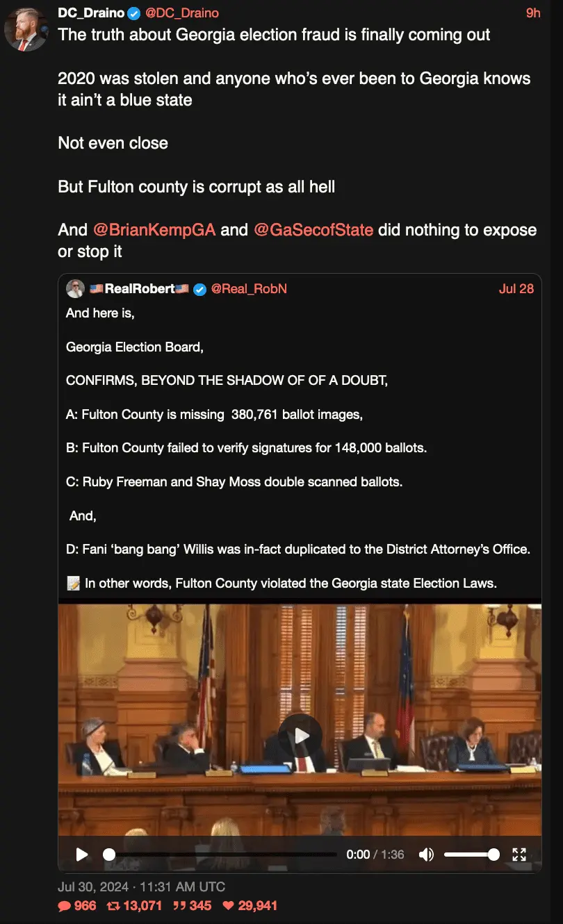This screenshot has width=563, height=924.
Task: Click the quote count icon showing 345
Action: click(x=179, y=906)
